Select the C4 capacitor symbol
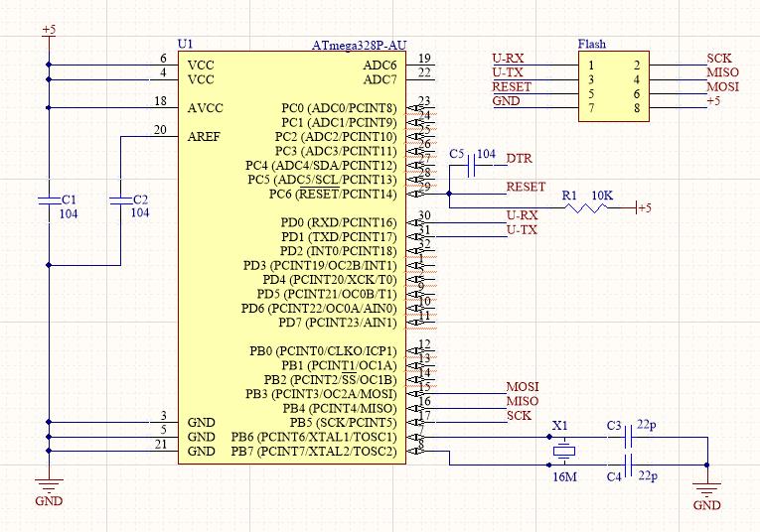Screen dimensions: 760x532 628,465
